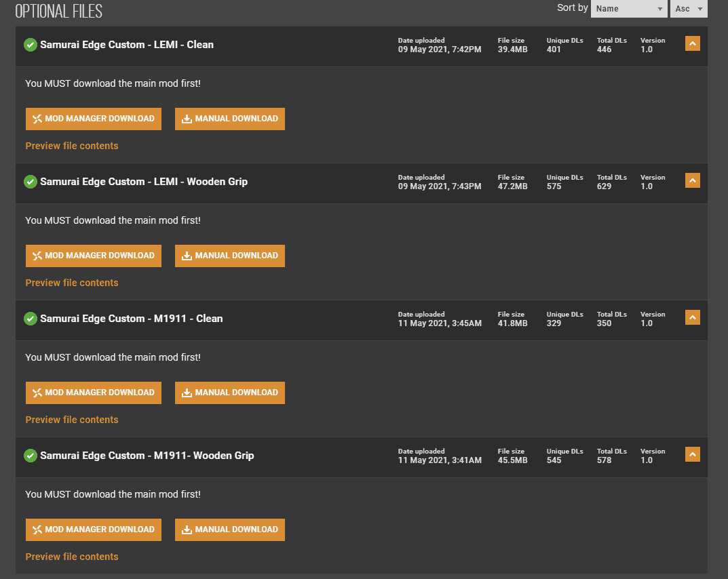Preview file contents of M1911 - Clean
The image size is (728, 579).
(72, 420)
